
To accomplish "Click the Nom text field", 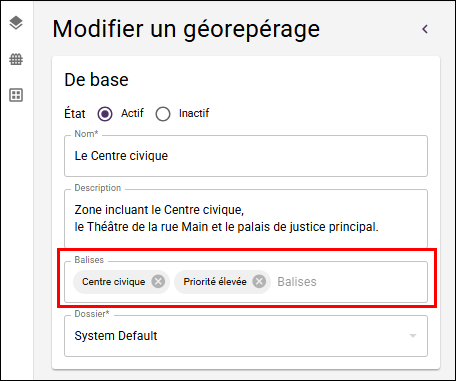I will pos(246,156).
